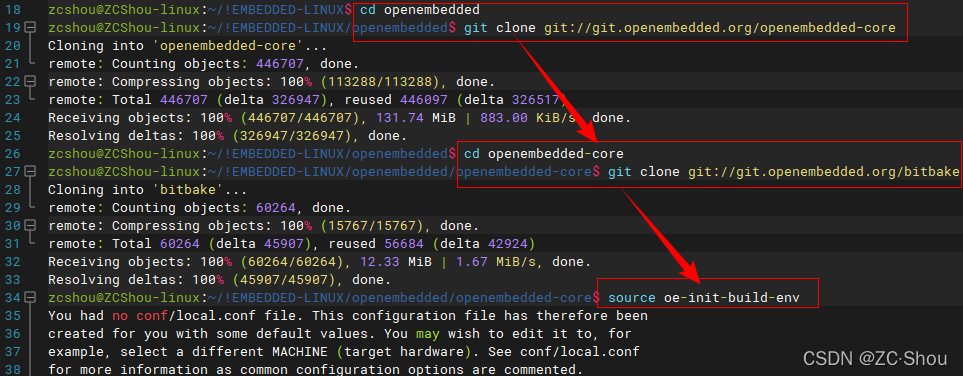This screenshot has width=963, height=376.
Task: Click the URL git://git.openembedded.org/openembedded-core
Action: tap(719, 28)
